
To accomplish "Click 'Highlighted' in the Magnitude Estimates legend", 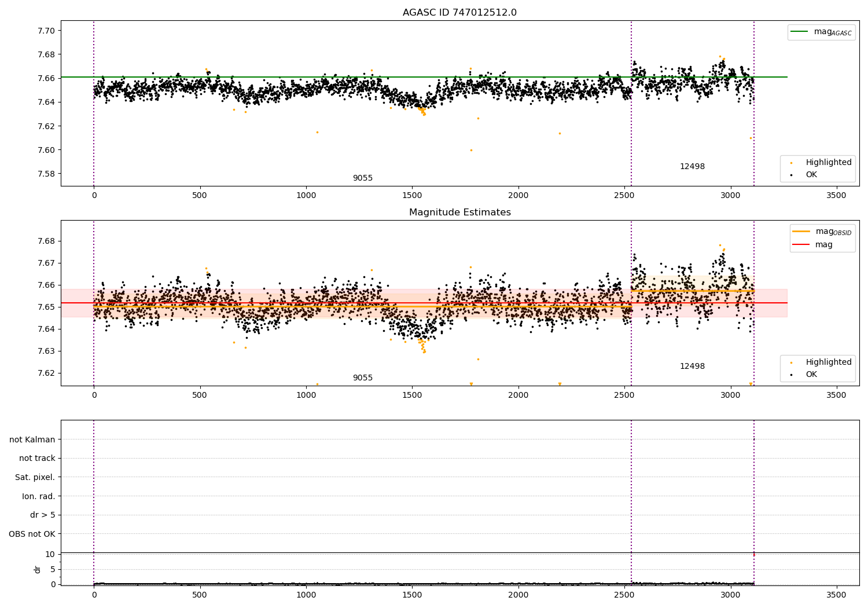I will (829, 362).
